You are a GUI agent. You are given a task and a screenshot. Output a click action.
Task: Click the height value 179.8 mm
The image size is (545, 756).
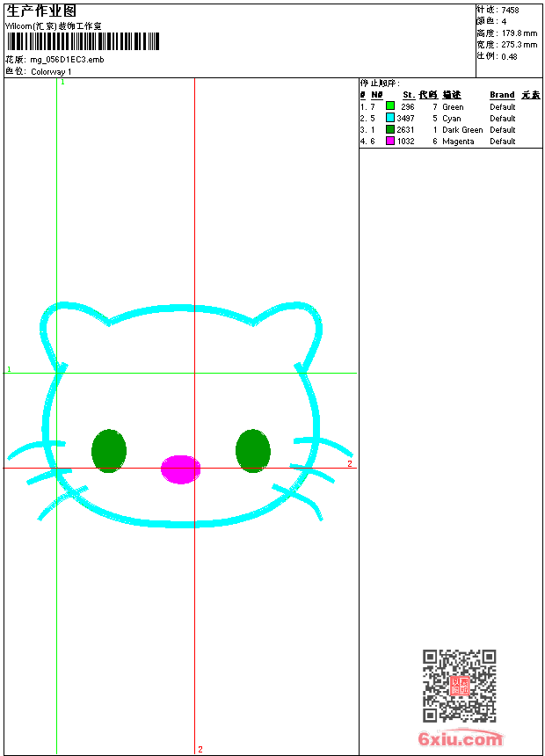pyautogui.click(x=519, y=33)
